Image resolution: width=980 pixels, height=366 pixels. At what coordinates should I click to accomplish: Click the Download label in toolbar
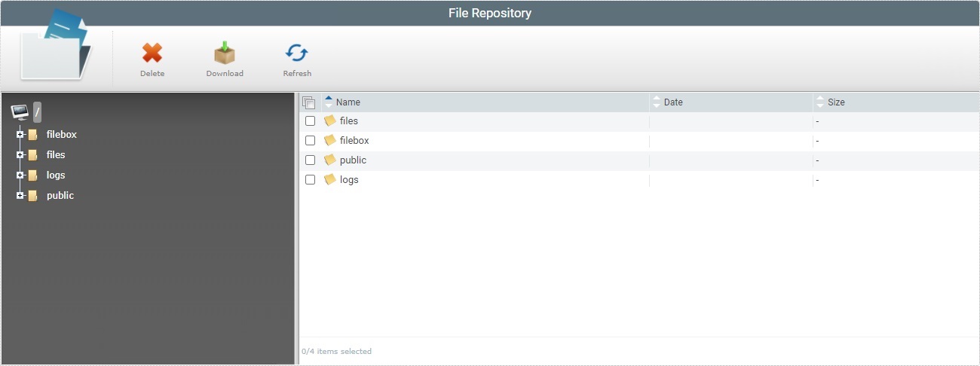pyautogui.click(x=225, y=74)
